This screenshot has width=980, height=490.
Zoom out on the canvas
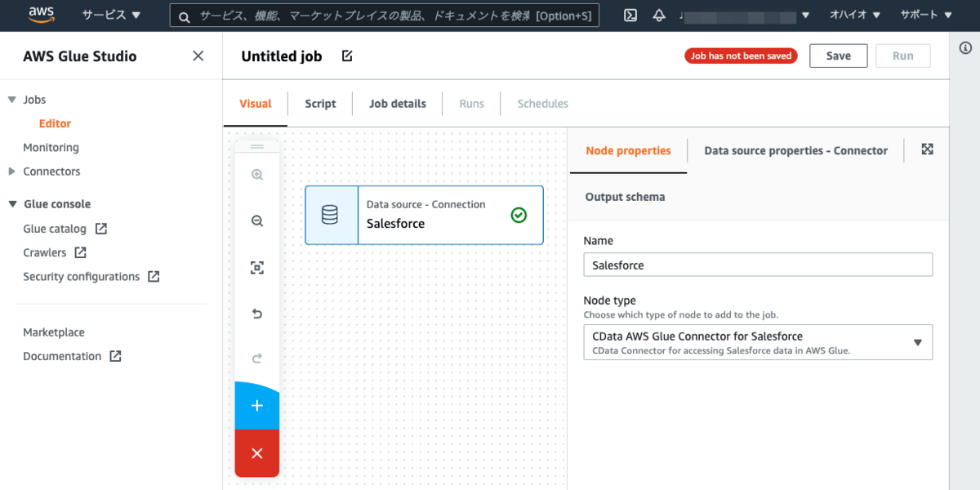tap(257, 221)
